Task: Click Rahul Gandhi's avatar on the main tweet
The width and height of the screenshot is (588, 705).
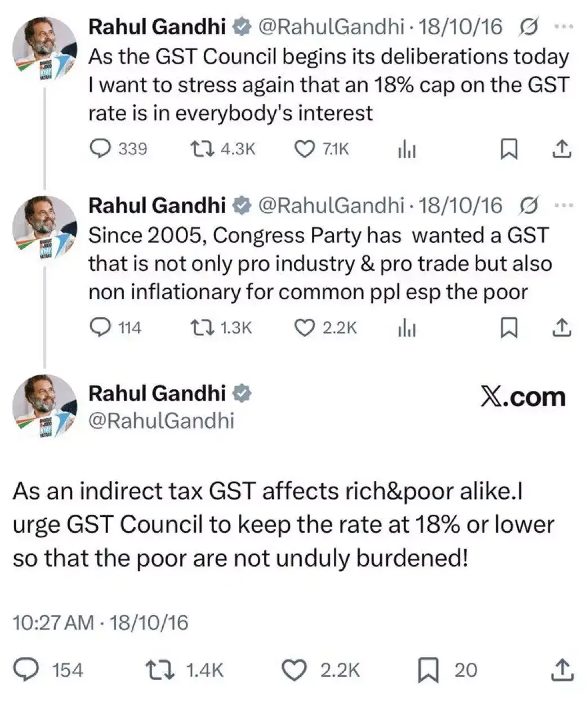Action: coord(44,405)
